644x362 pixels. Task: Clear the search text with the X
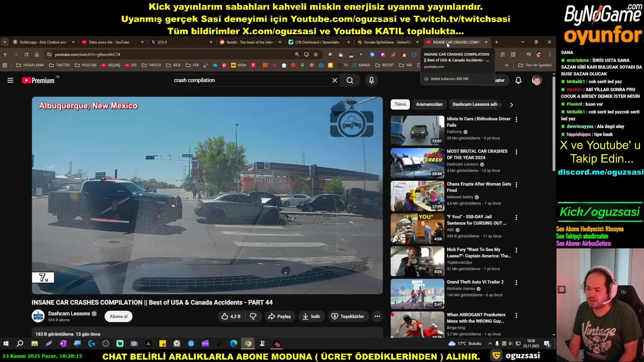tap(335, 80)
